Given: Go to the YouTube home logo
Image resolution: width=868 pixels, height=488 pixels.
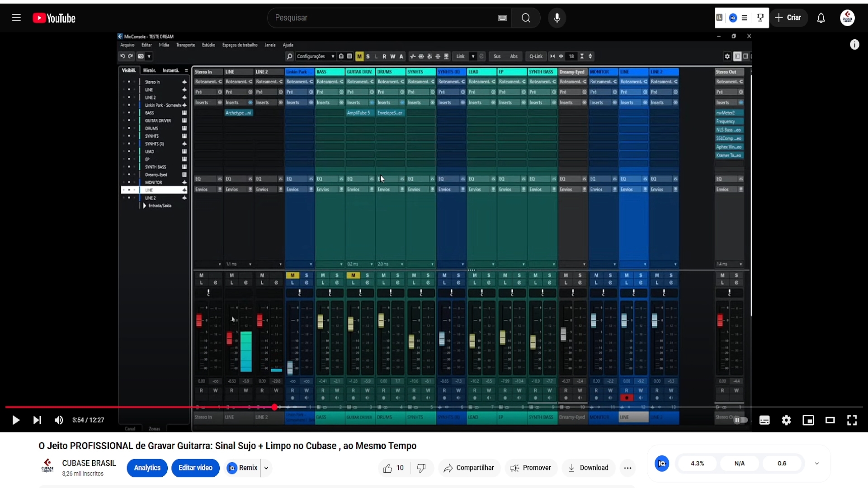Looking at the screenshot, I should pos(54,18).
